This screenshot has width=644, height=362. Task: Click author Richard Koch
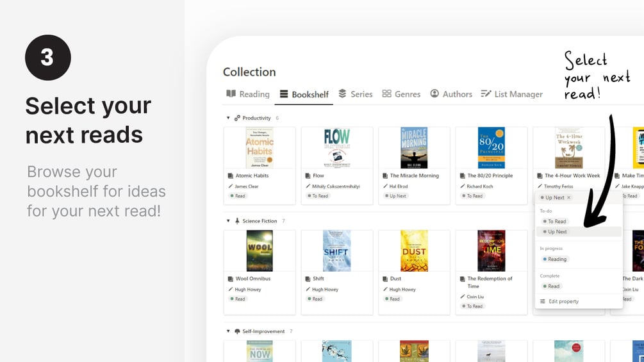(x=480, y=186)
